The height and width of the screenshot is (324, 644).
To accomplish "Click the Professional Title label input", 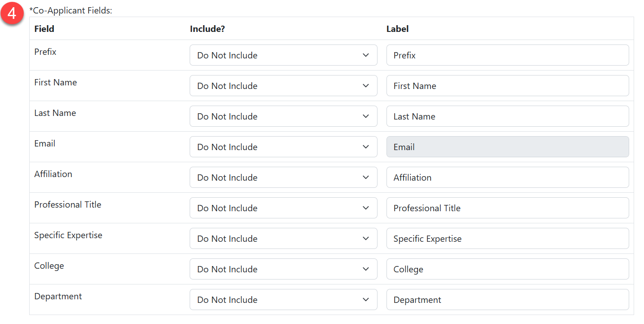I will (507, 208).
